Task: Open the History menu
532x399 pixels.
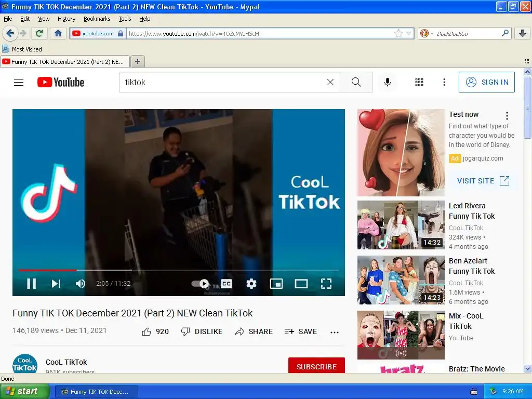Action: pos(66,19)
